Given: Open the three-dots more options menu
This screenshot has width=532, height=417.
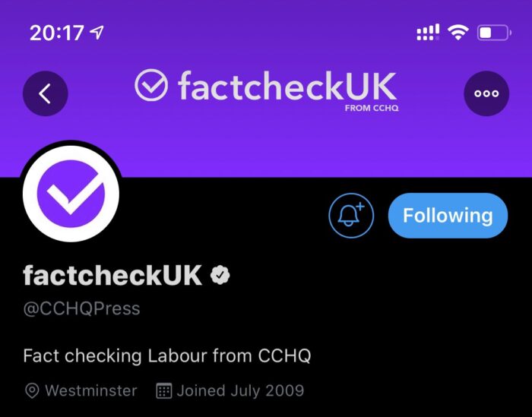Looking at the screenshot, I should pyautogui.click(x=486, y=93).
